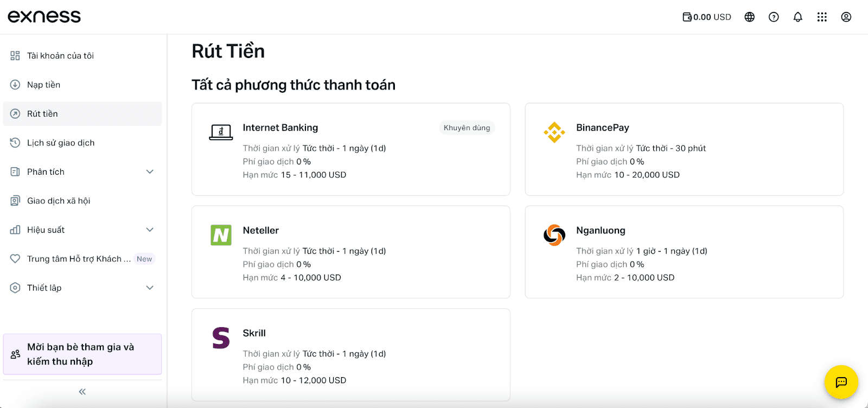Choose the Nganluong withdrawal method
Viewport: 868px width, 408px height.
[x=684, y=252]
